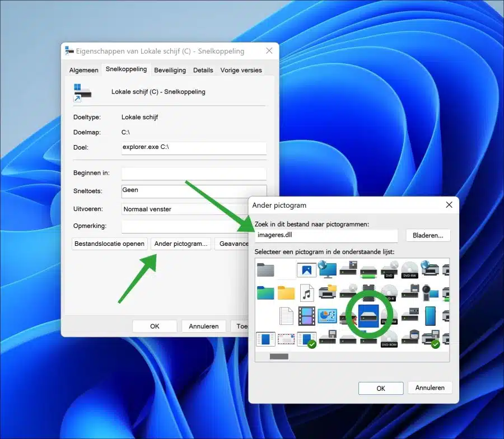Image resolution: width=504 pixels, height=439 pixels.
Task: Select the webcam camera icon
Action: [431, 293]
